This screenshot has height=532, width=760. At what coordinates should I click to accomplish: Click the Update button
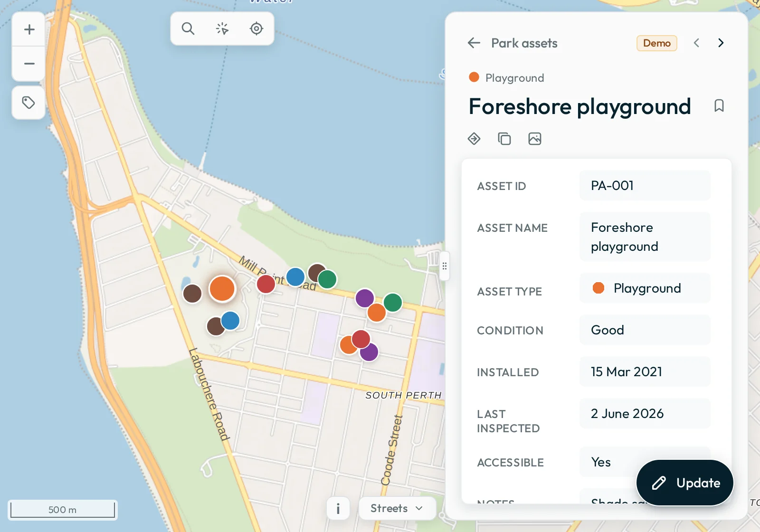coord(685,483)
